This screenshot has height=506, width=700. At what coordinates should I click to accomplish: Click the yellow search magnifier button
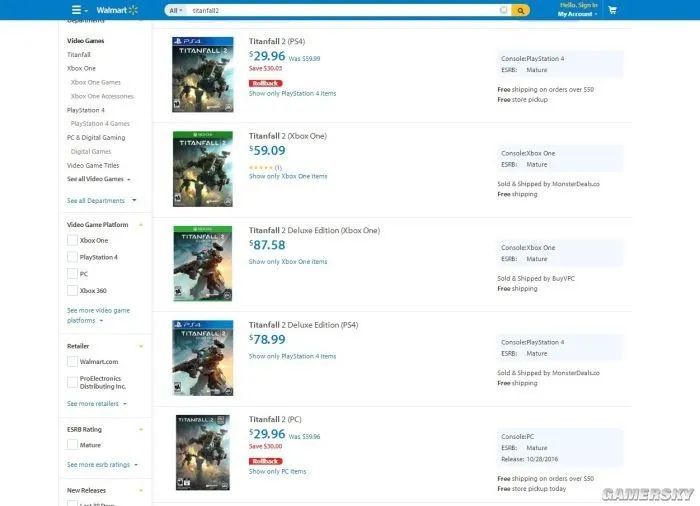(520, 10)
